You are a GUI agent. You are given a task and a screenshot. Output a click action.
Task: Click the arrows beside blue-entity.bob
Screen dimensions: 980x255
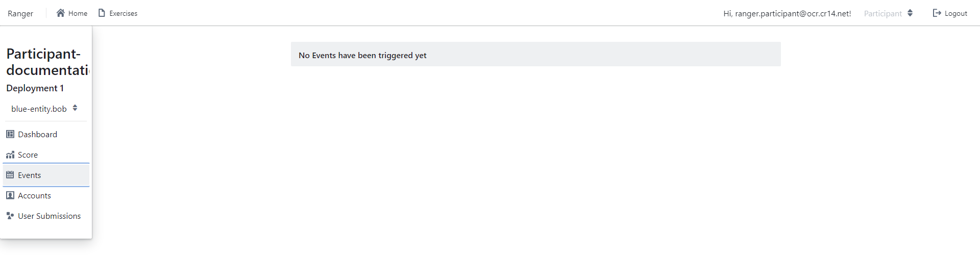75,108
